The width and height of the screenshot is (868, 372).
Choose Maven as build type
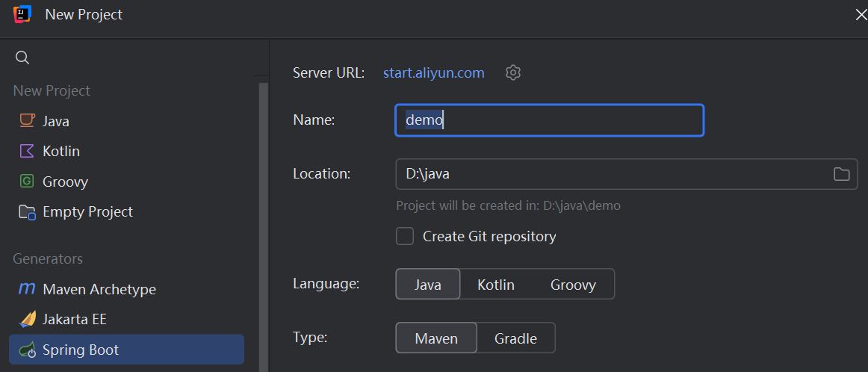tap(436, 338)
